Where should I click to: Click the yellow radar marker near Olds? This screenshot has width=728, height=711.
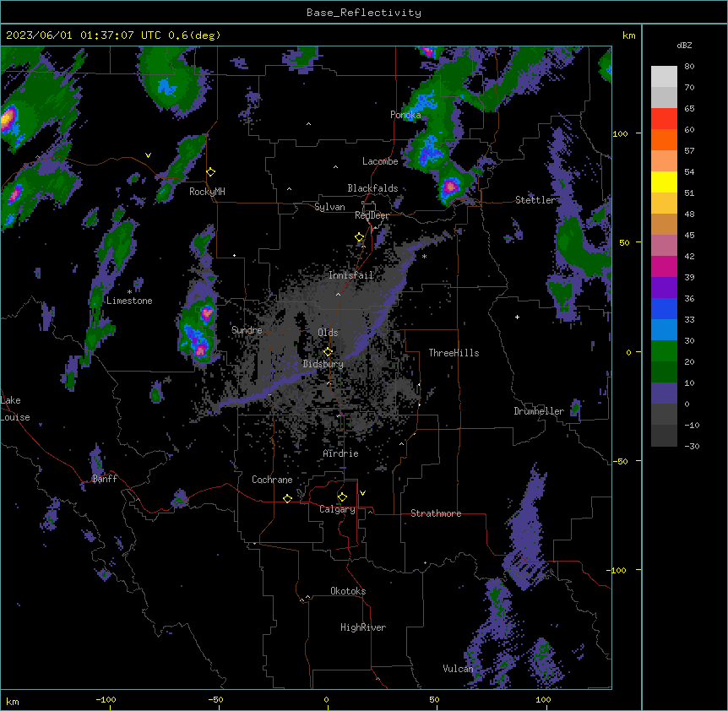[x=328, y=352]
